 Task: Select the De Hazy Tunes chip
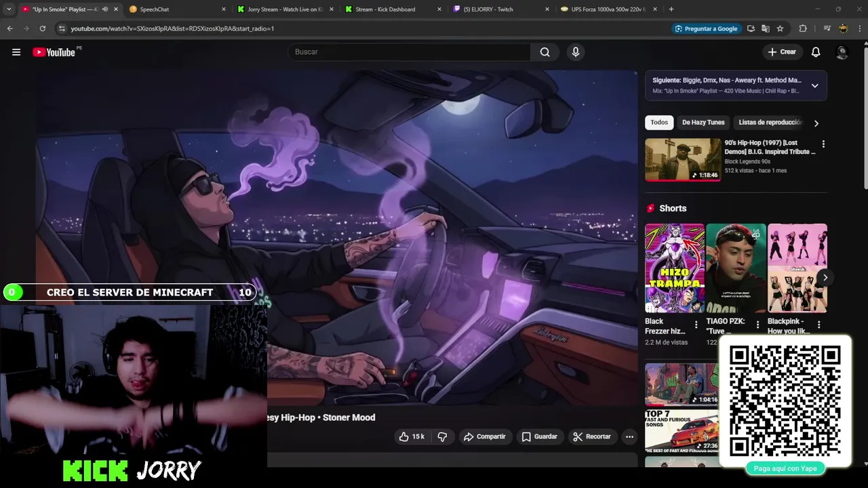703,123
